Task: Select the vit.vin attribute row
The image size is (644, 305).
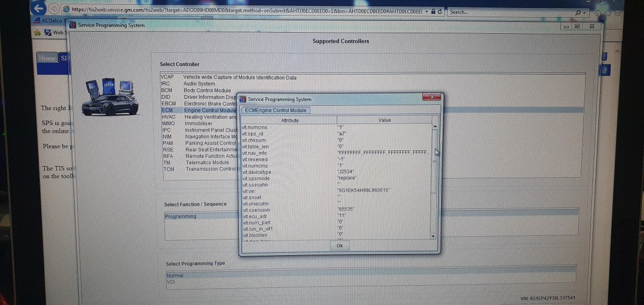Action: (x=336, y=191)
